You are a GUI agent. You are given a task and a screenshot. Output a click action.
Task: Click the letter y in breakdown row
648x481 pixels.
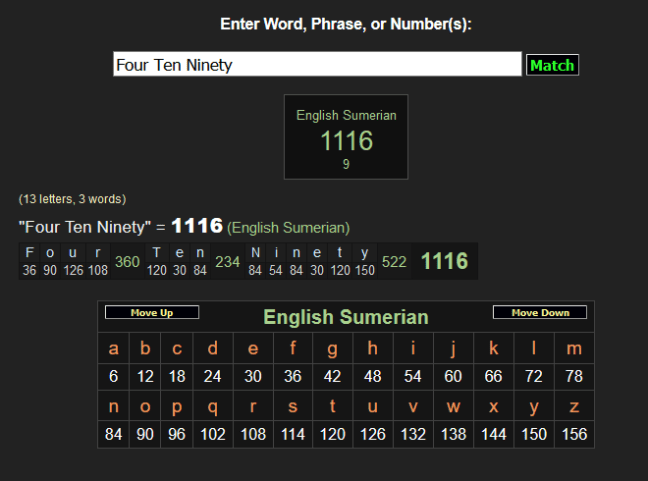[365, 253]
